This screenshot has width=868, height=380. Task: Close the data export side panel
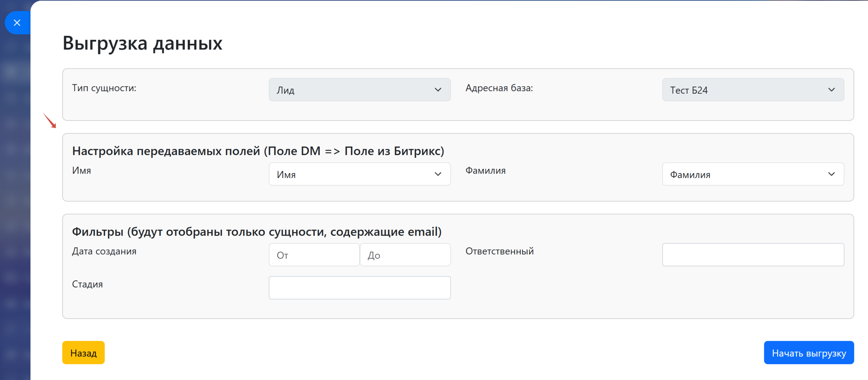[17, 23]
